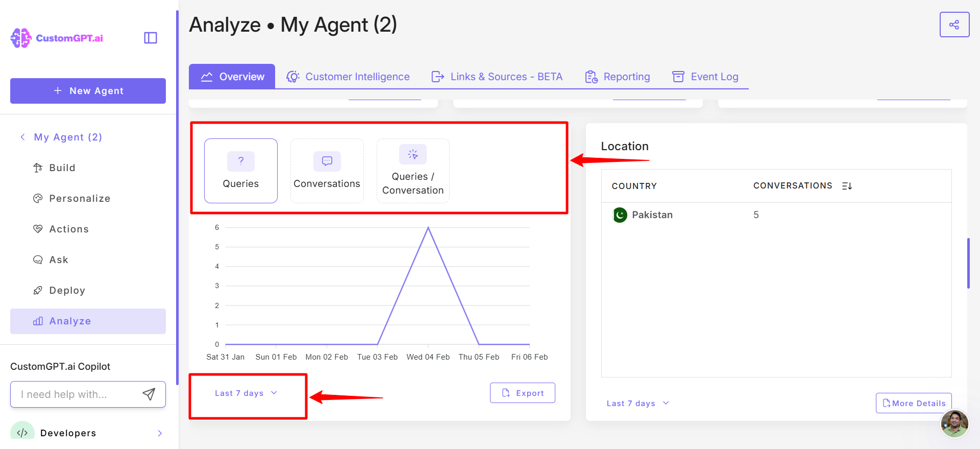This screenshot has width=980, height=449.
Task: Click the Conversations speech bubble icon
Action: point(327,161)
